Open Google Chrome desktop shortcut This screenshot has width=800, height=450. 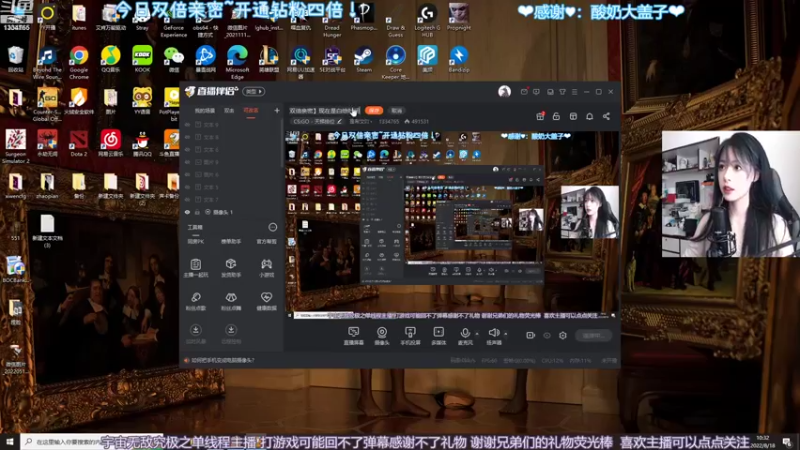click(79, 62)
